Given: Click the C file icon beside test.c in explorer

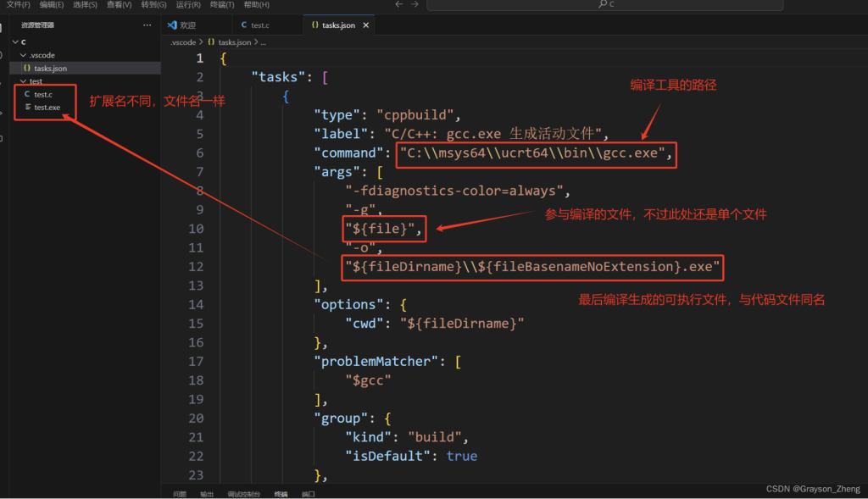Looking at the screenshot, I should (27, 94).
